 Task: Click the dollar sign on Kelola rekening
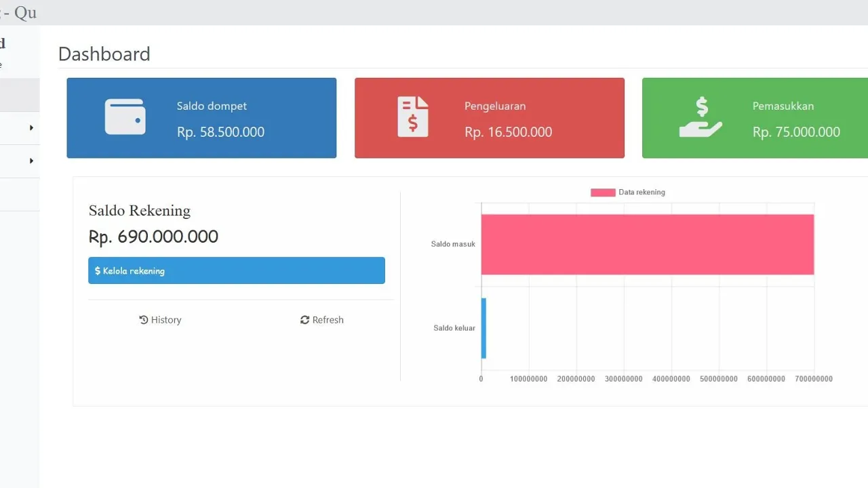click(x=98, y=270)
